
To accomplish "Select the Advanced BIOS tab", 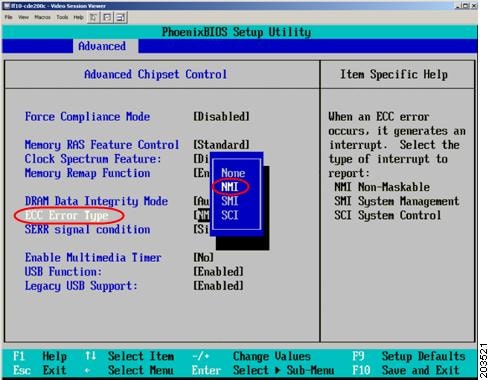I will 102,46.
